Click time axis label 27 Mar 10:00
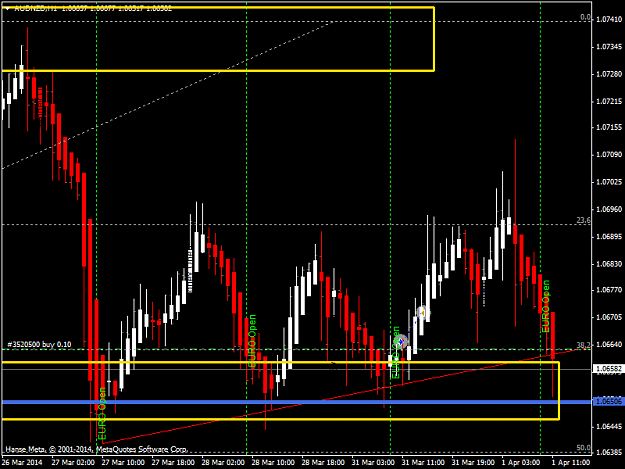 pyautogui.click(x=123, y=462)
